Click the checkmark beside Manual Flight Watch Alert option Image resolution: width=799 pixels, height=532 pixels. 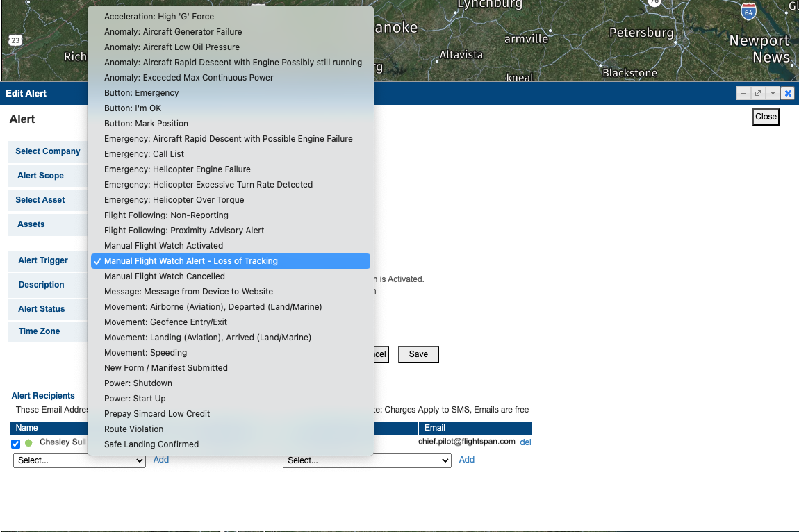97,260
